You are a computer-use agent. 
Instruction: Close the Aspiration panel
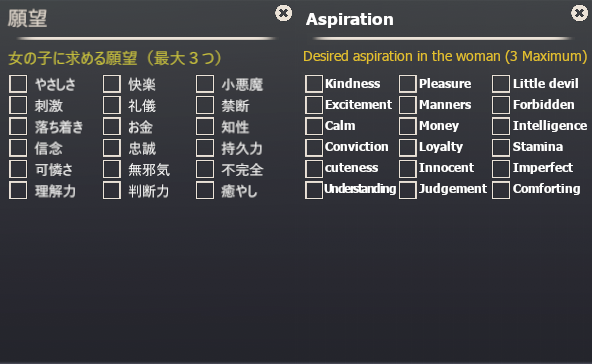coord(579,13)
